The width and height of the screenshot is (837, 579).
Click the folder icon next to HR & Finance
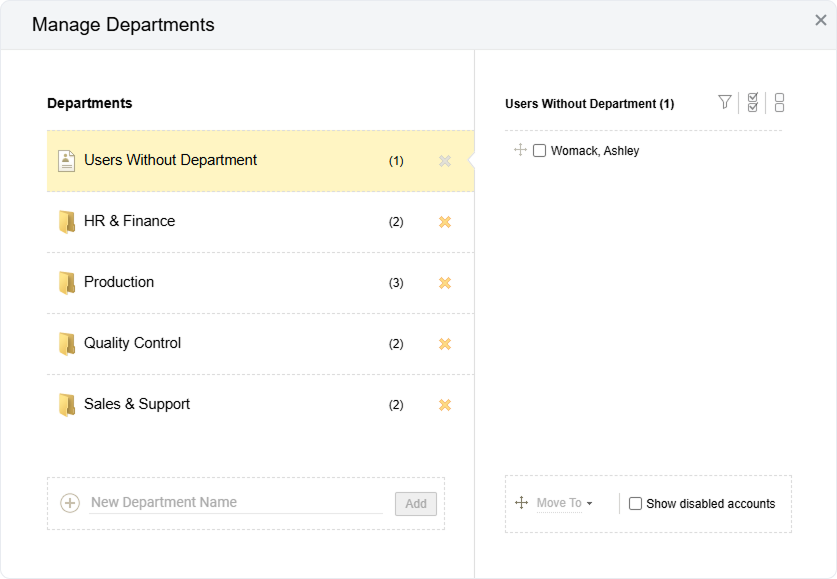tap(67, 222)
